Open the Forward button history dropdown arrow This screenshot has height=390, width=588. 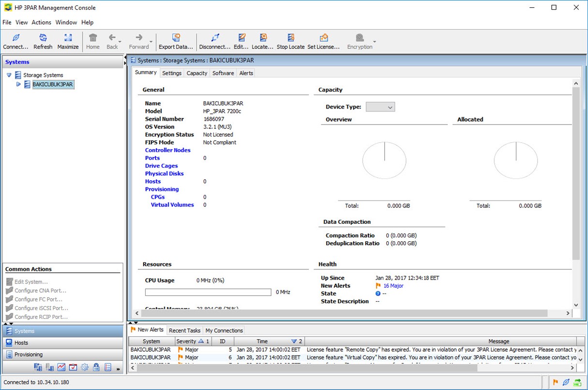(x=151, y=42)
